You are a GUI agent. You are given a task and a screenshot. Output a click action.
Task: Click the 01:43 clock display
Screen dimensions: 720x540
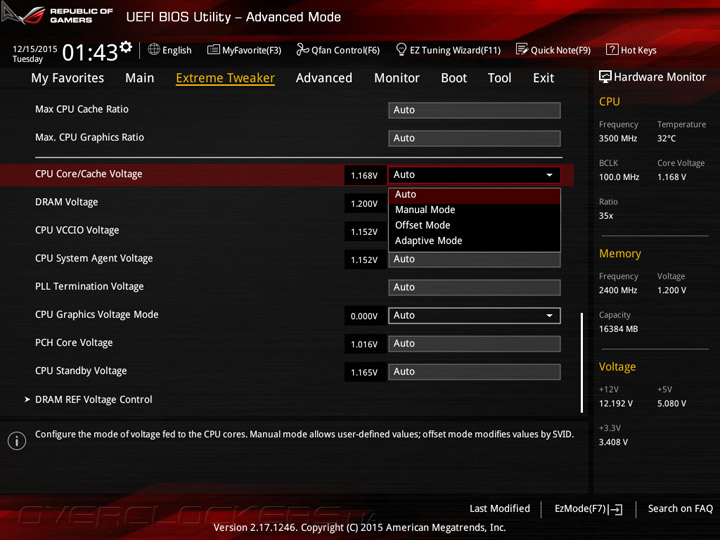(x=90, y=53)
